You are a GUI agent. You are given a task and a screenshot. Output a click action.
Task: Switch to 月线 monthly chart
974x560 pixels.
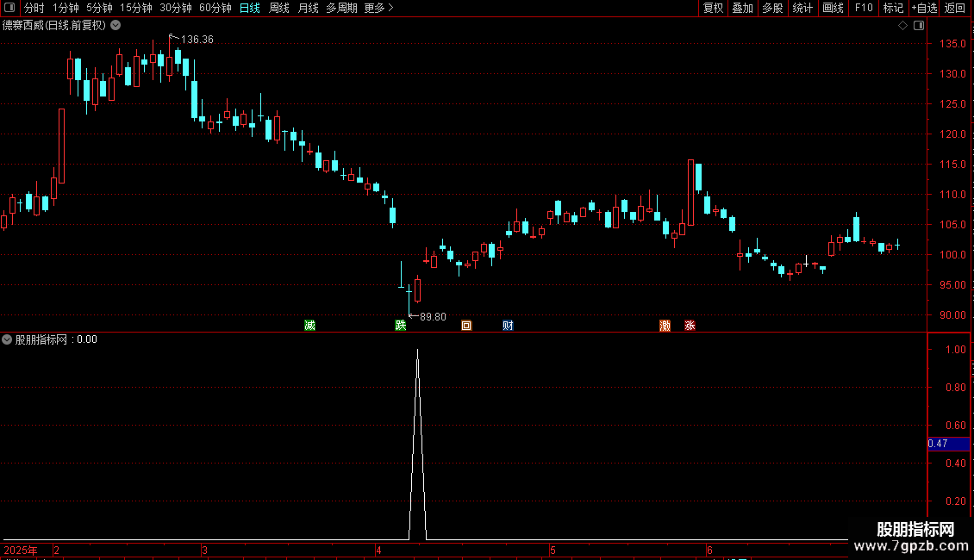(x=308, y=8)
